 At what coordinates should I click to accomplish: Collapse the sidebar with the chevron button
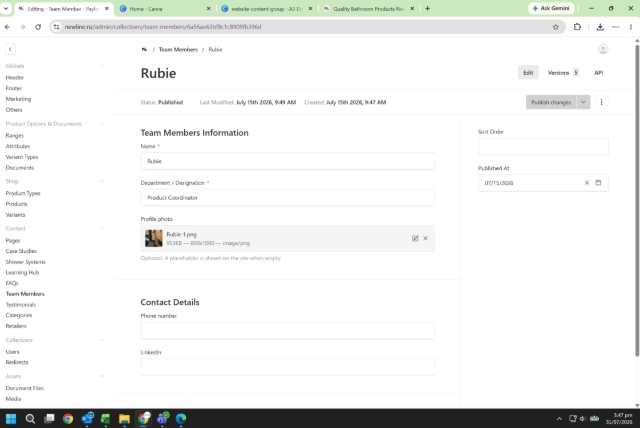[x=10, y=49]
